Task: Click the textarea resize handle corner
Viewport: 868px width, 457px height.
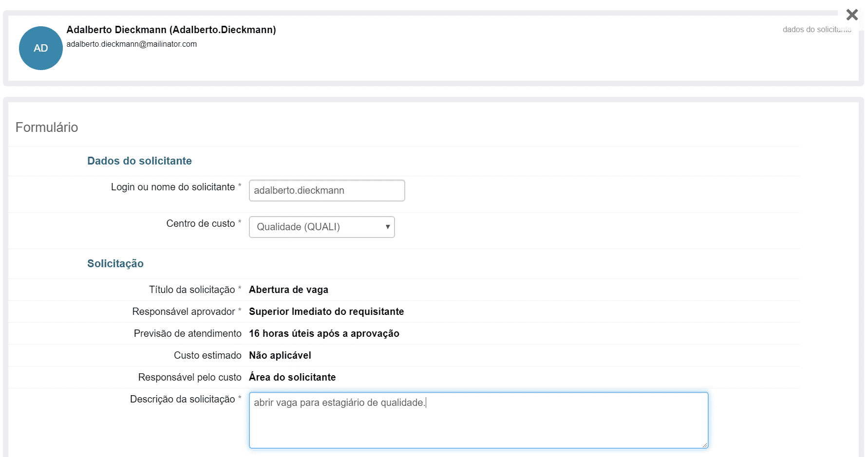Action: click(x=704, y=445)
